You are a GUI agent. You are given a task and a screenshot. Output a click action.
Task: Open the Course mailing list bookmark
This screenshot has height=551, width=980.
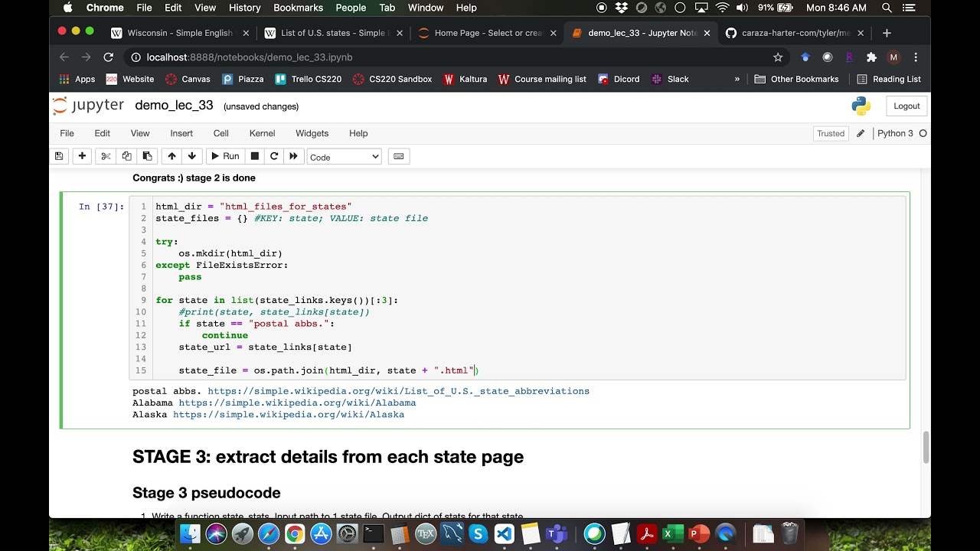(542, 79)
